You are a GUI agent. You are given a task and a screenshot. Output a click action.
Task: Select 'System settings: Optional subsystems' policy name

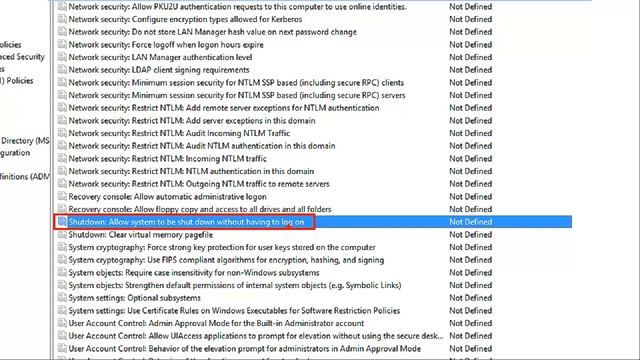134,298
